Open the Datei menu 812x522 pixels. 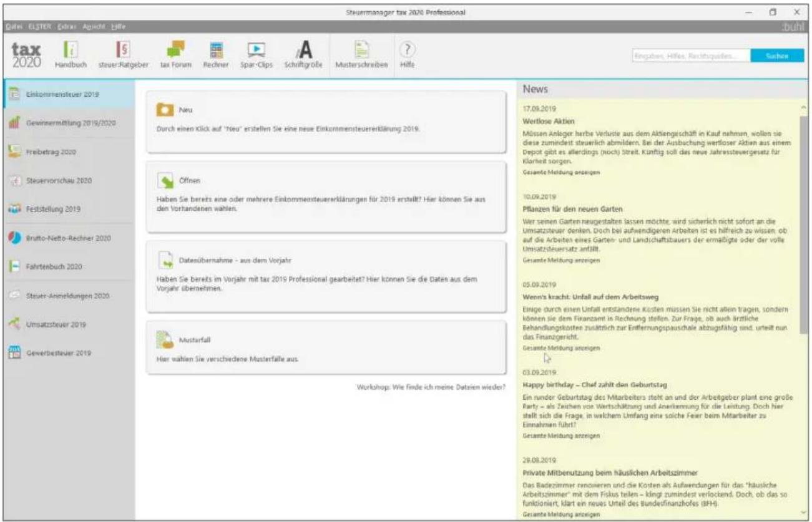click(x=12, y=26)
